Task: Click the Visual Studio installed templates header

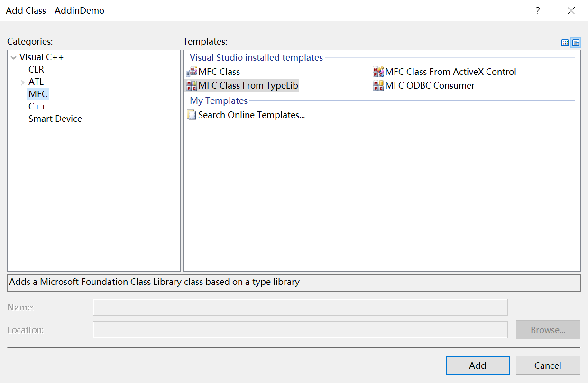Action: tap(256, 58)
